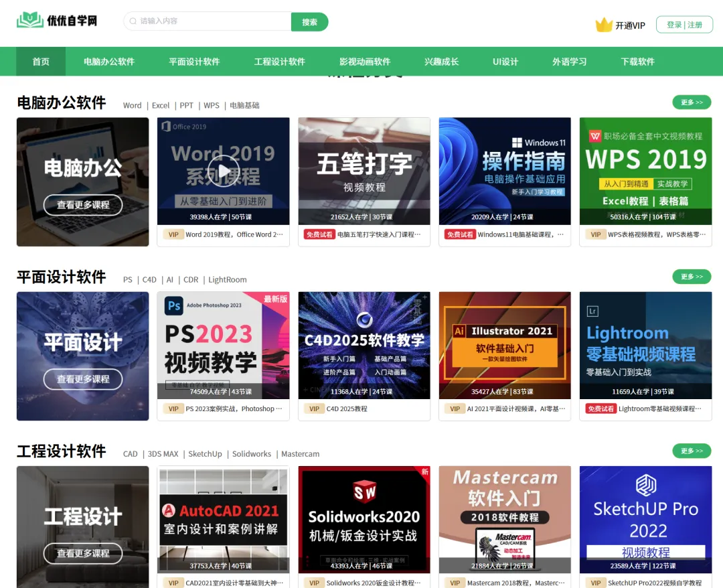
Task: Open Windows 11 操作指南 course thumbnail
Action: pos(505,171)
